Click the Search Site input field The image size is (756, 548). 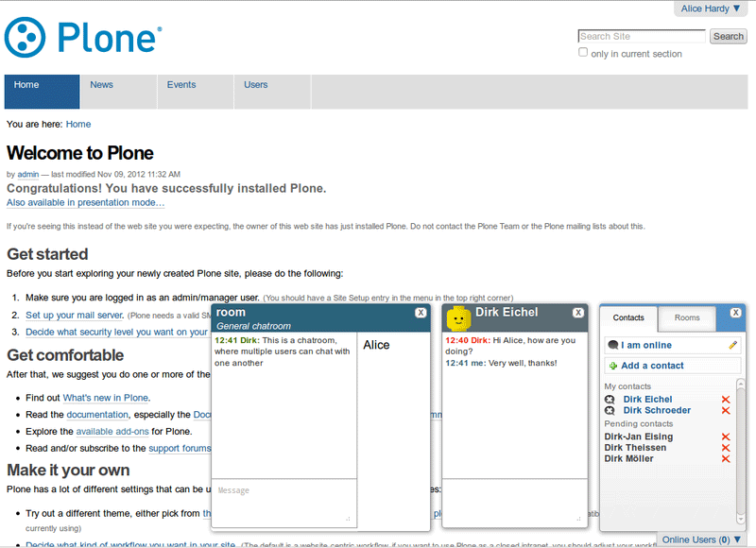click(x=642, y=37)
